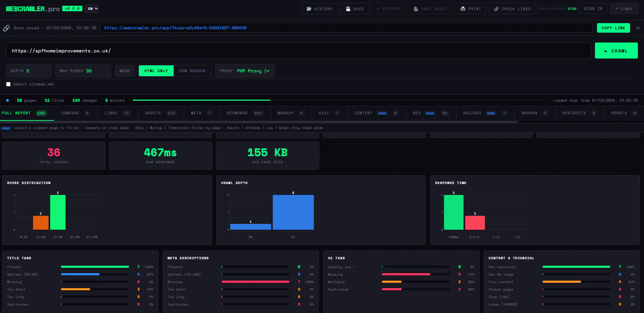The width and height of the screenshot is (644, 313).
Task: Start crawl with the Crawl button
Action: (616, 51)
